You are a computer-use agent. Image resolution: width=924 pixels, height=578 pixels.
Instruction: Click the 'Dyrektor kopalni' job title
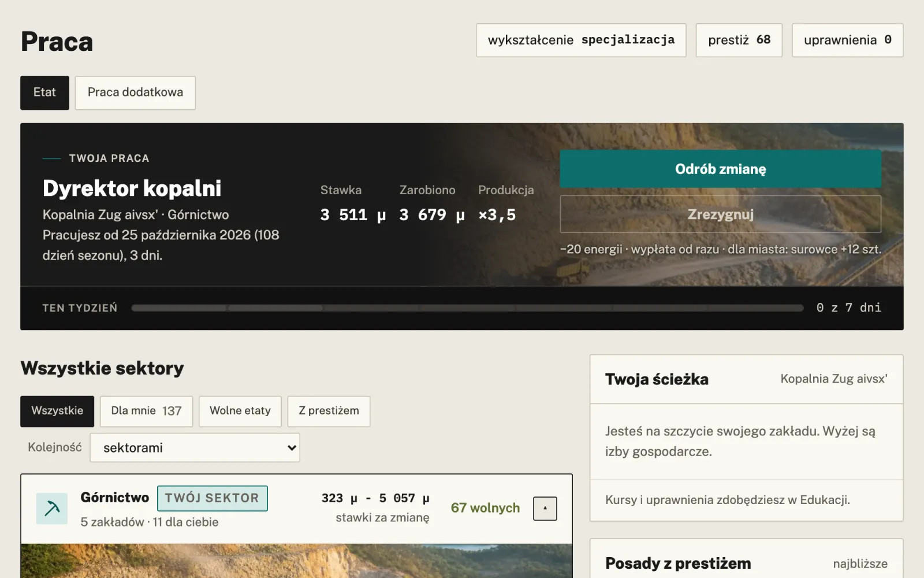click(x=132, y=188)
